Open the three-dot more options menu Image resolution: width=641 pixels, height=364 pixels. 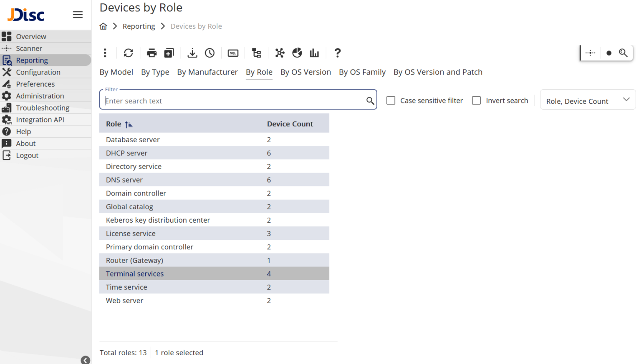(105, 53)
